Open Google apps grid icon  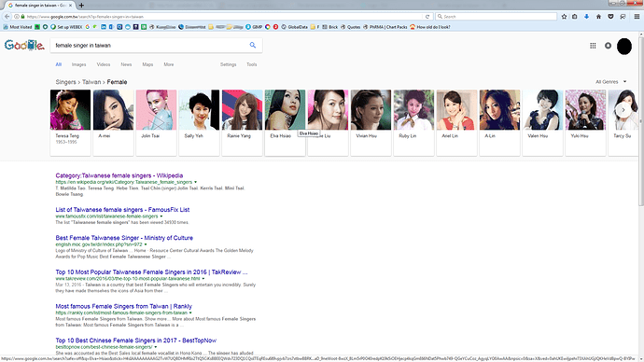click(x=593, y=46)
